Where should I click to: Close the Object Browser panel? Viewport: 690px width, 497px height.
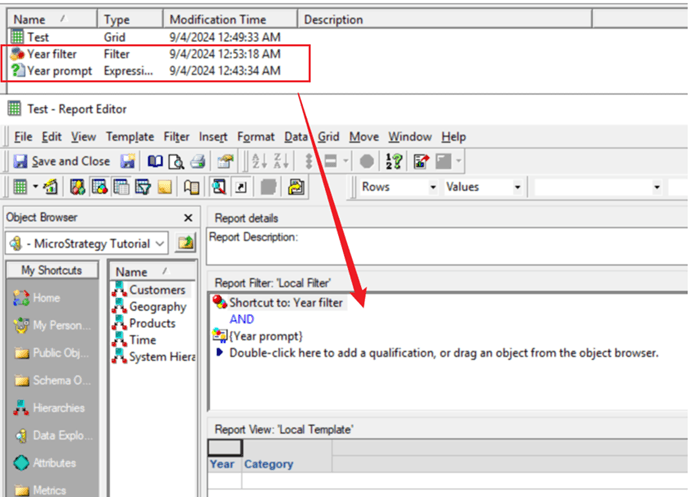click(x=188, y=217)
